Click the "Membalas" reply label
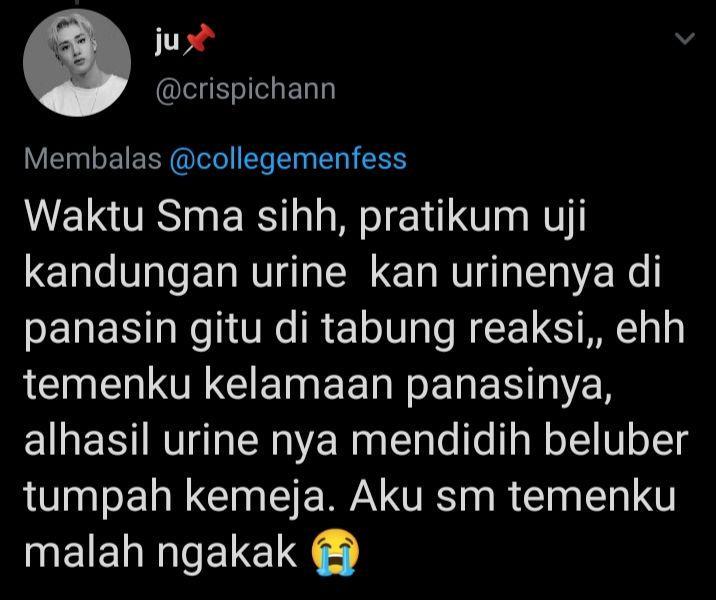Screen dimensions: 716x600 [93, 158]
